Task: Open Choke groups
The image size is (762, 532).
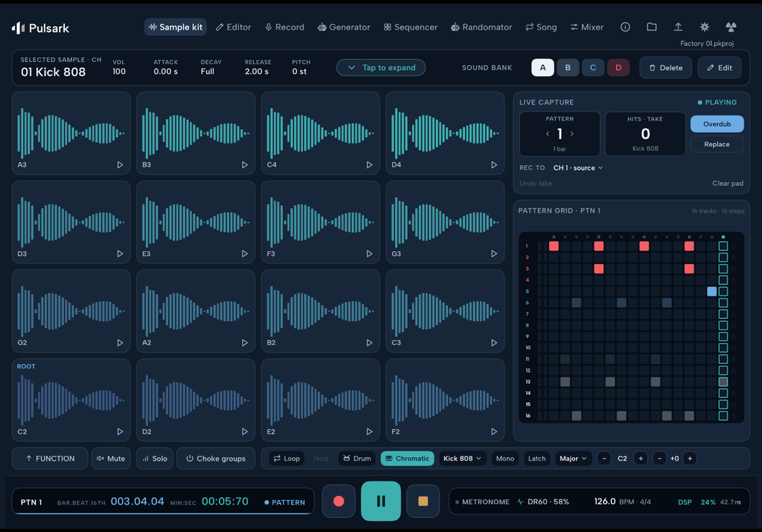Action: (x=216, y=458)
